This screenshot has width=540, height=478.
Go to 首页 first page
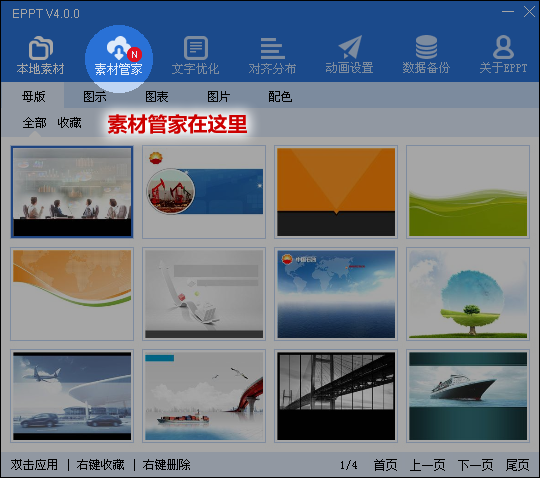coord(385,465)
